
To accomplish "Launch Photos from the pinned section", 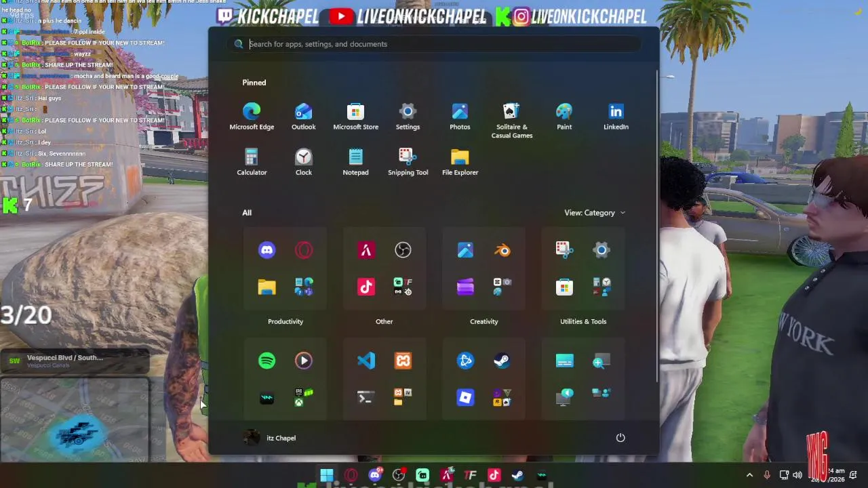I will [x=460, y=117].
